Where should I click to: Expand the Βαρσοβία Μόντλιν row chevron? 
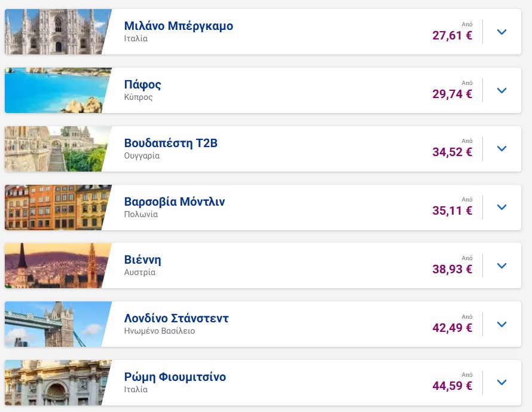[x=502, y=207]
